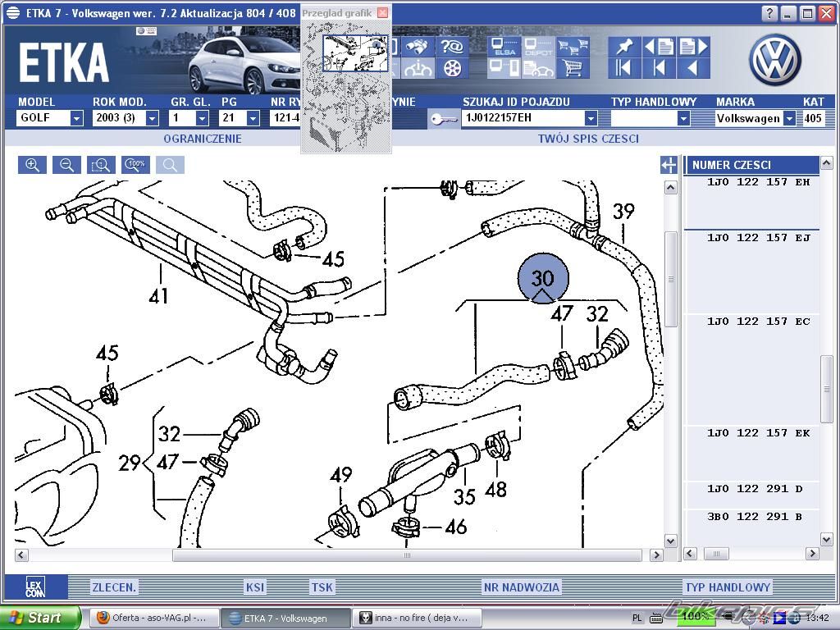
Task: Switch to the inna - no fire taskbar item
Action: [x=416, y=618]
